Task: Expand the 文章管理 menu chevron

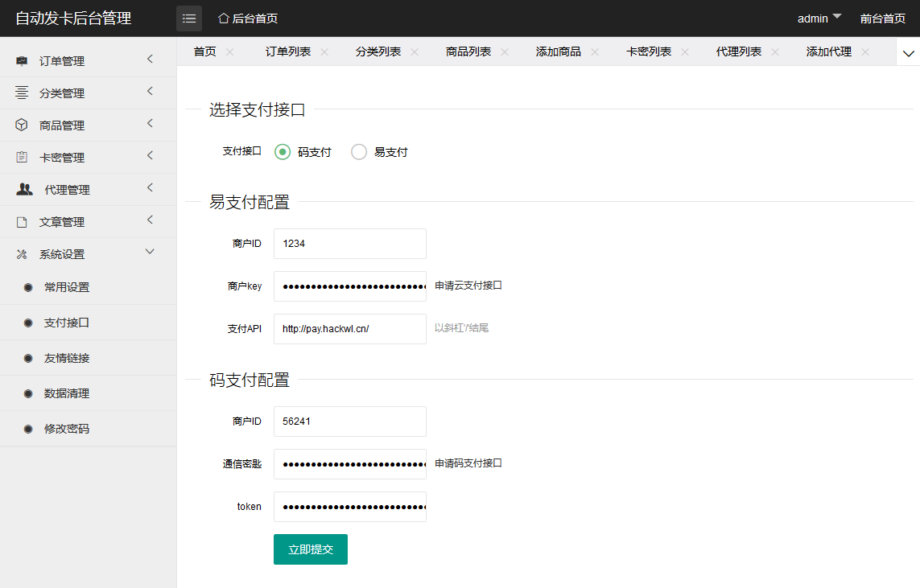Action: [150, 220]
